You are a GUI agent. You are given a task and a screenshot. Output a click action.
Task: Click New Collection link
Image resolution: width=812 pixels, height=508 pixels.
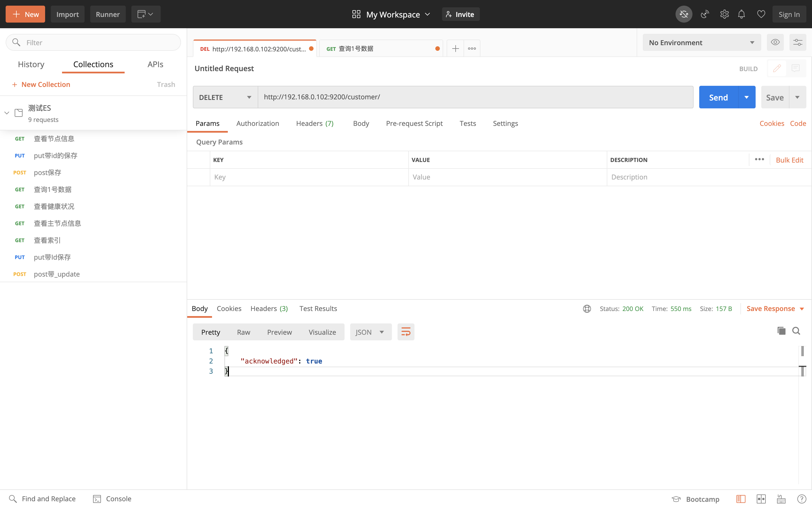[41, 84]
